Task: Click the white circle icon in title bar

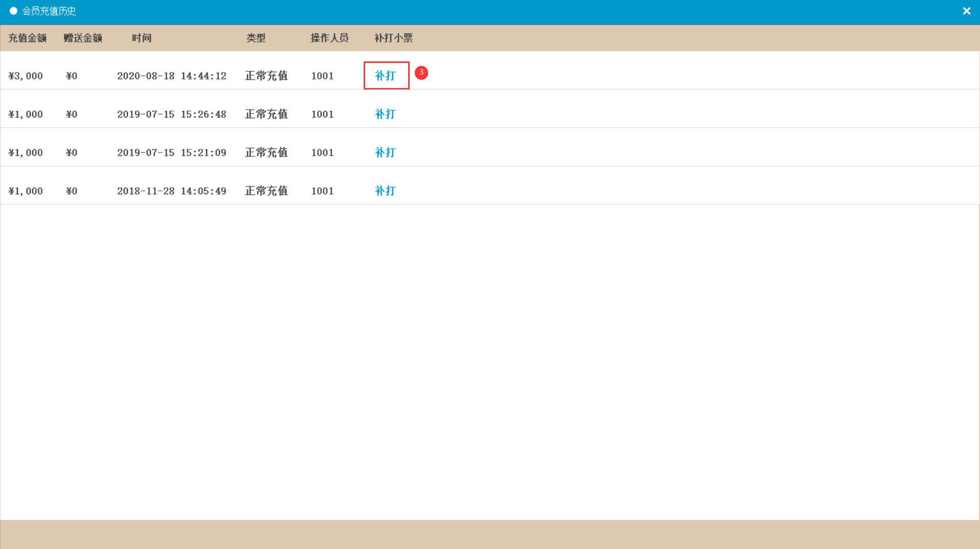Action: [14, 11]
